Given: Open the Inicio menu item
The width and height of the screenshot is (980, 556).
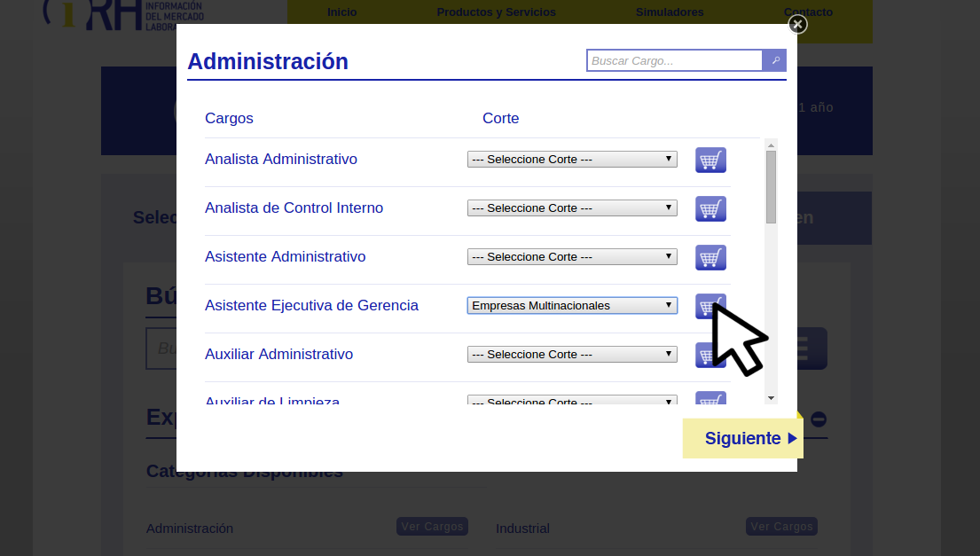Looking at the screenshot, I should click(x=341, y=12).
